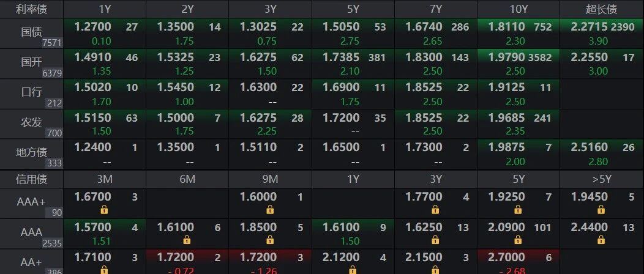Viewport: 644px width, 274px height.
Task: Open the 地方债 row label
Action: (x=32, y=152)
